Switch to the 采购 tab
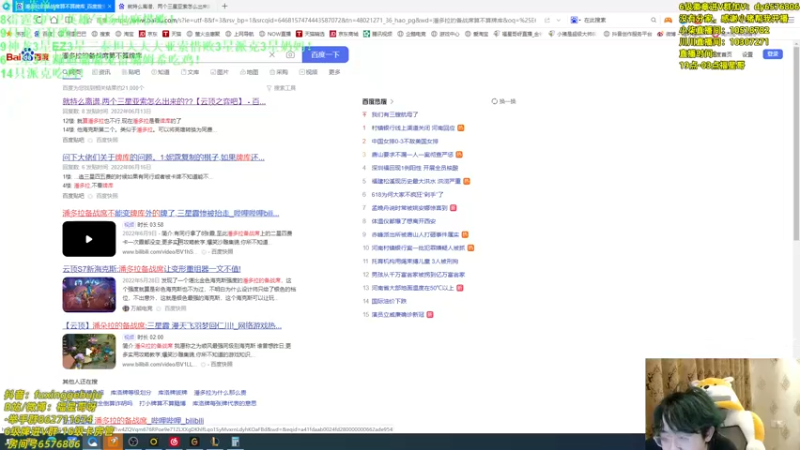Screen dimensions: 800x450 click(x=279, y=72)
